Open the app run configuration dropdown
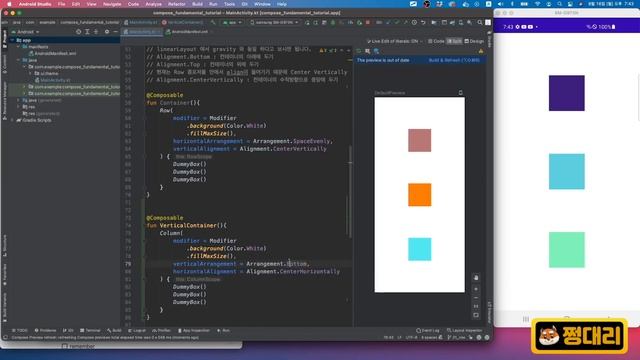Screen dimensions: 640x360 (x=232, y=22)
